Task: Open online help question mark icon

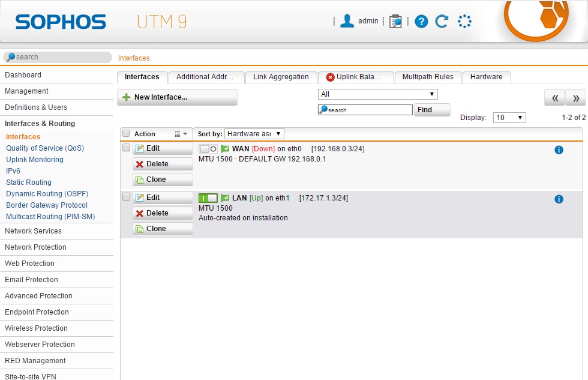Action: tap(421, 22)
